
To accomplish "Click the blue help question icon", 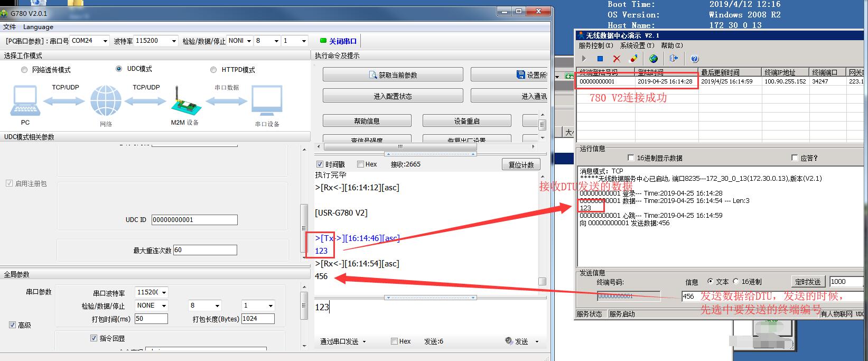I will 695,59.
